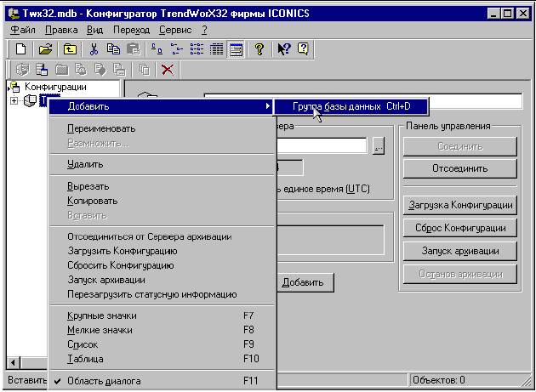
Task: Click the Отсоединить button
Action: (x=459, y=168)
